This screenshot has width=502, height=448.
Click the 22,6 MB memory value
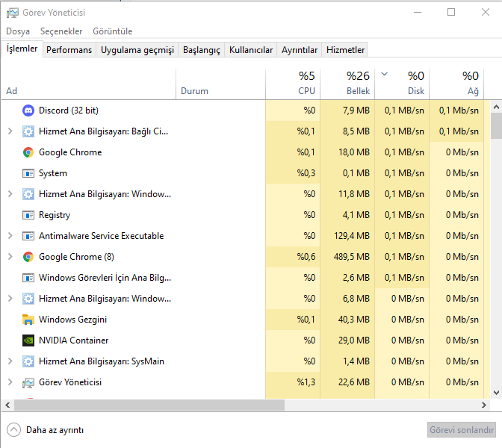(354, 382)
